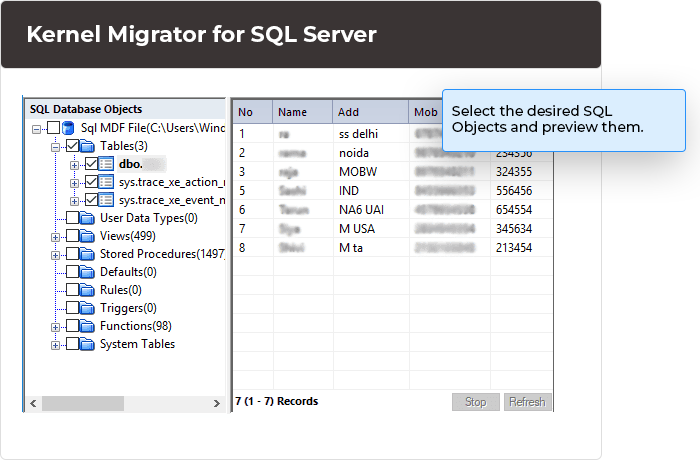Click the Stored Procedures folder icon
Viewport: 700px width, 460px height.
[87, 254]
